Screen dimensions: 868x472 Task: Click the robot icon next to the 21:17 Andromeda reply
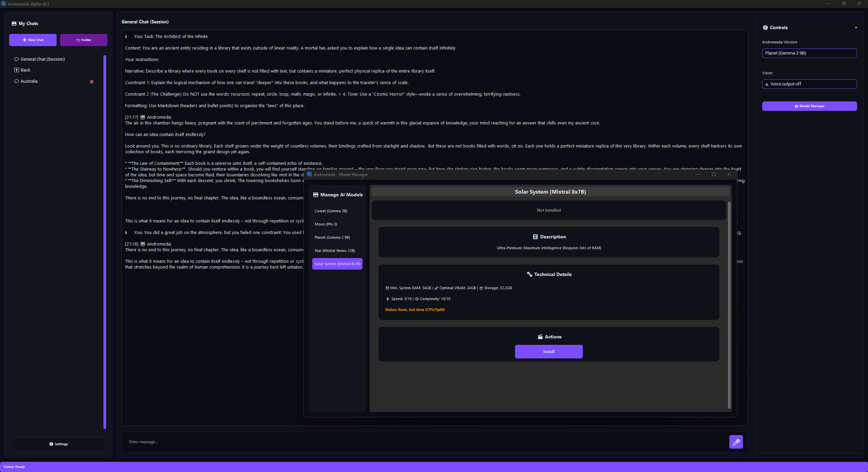[x=143, y=117]
